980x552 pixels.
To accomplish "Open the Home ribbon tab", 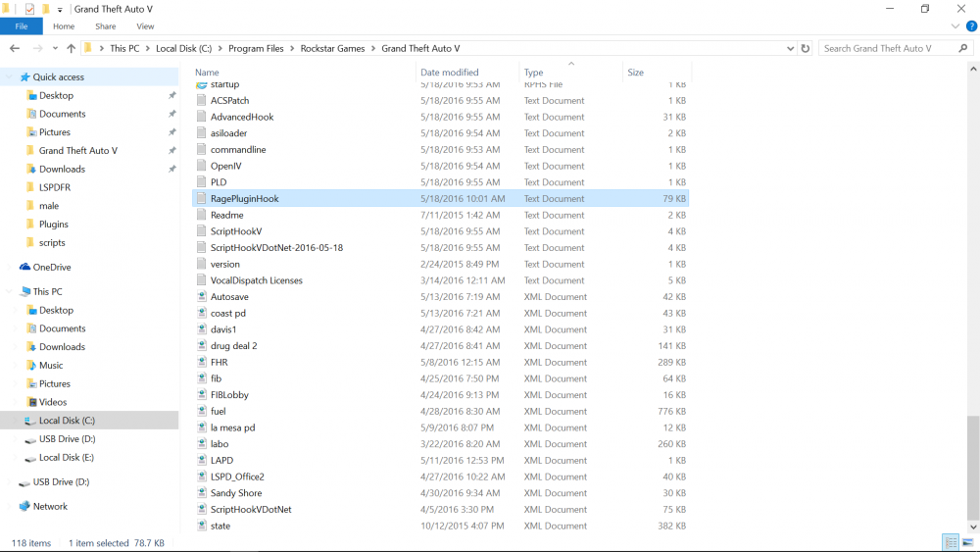I will [64, 26].
